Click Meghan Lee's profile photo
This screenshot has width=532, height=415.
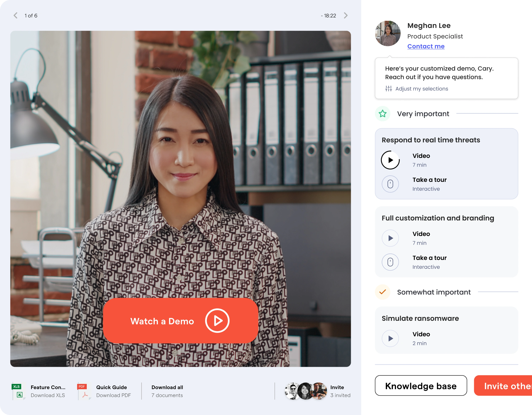pos(388,34)
